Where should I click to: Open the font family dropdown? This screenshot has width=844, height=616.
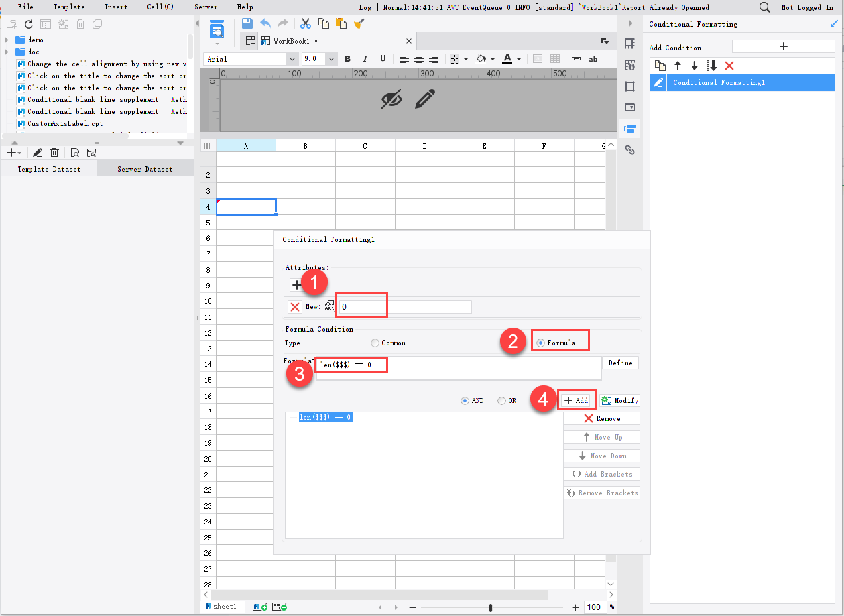tap(292, 58)
